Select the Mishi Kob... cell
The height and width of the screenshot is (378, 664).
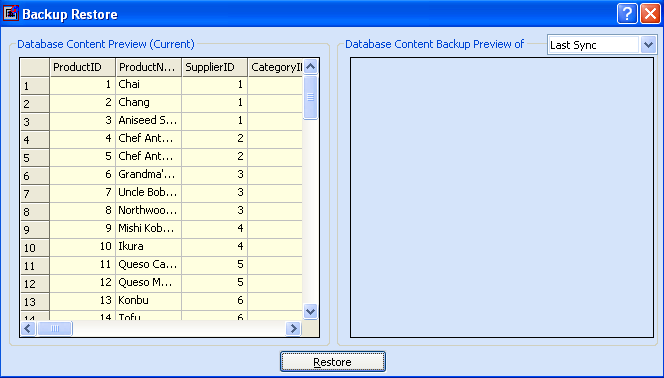tap(149, 229)
